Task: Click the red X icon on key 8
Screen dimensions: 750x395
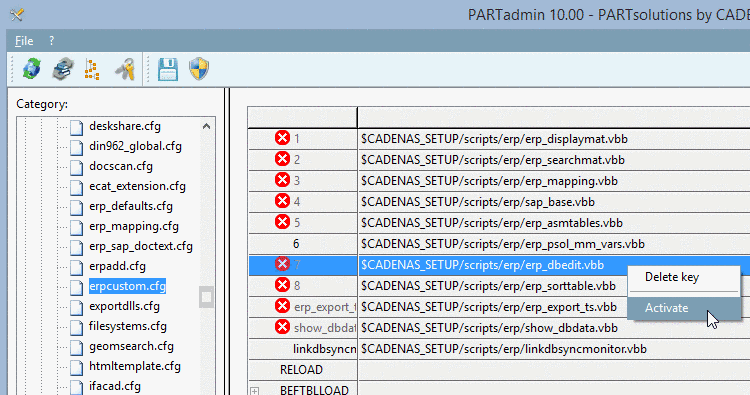Action: [x=282, y=285]
